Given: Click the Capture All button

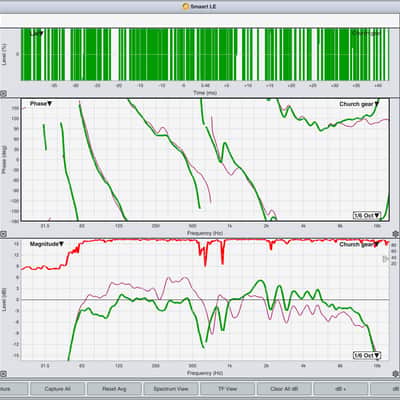Looking at the screenshot, I should (x=57, y=389).
